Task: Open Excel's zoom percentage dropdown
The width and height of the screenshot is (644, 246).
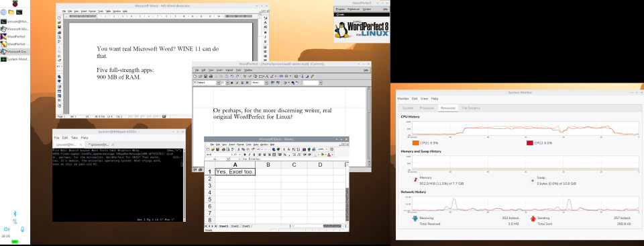Action: point(327,149)
